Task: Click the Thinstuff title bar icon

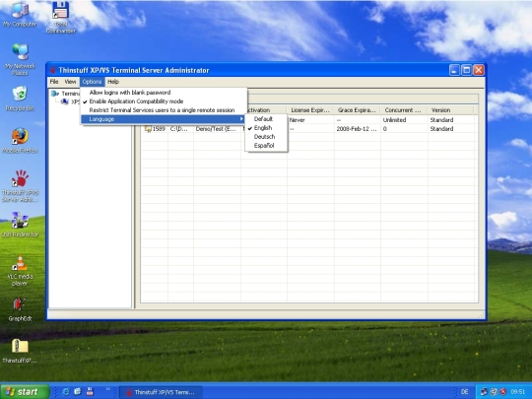Action: coord(53,70)
